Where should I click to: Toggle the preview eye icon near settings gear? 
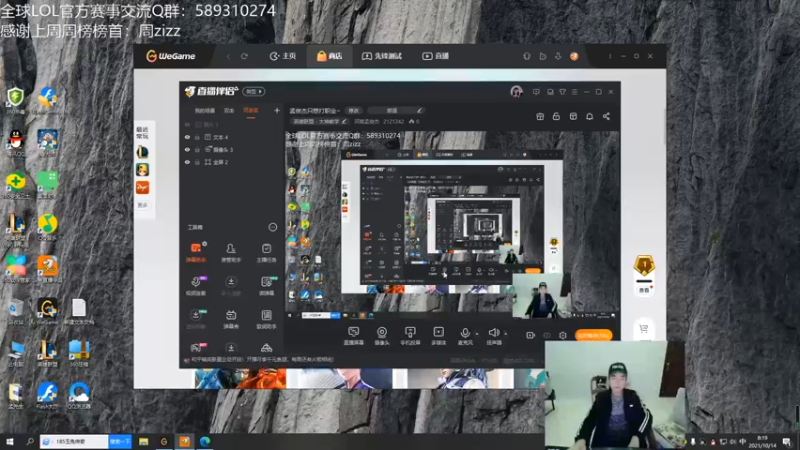547,335
